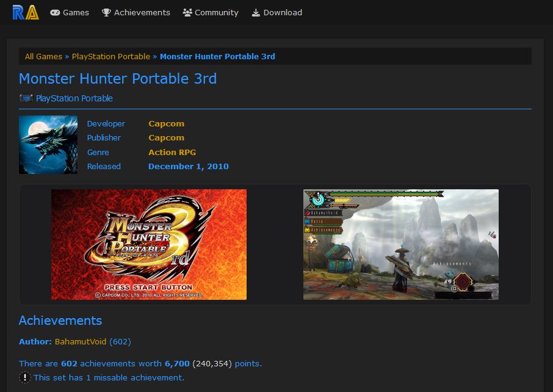
Task: Click the Monster Hunter box art image
Action: [x=48, y=145]
